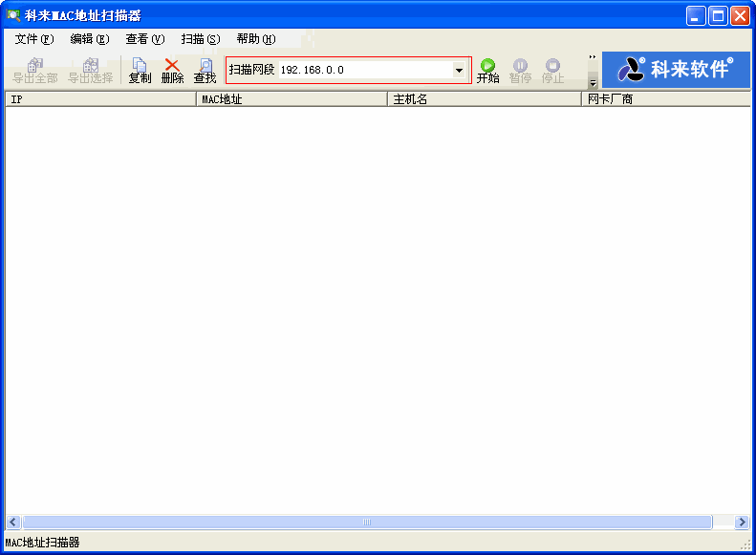Click the Export Selected (导出选择) toolbar icon
Viewport: 756px width, 555px height.
(90, 71)
